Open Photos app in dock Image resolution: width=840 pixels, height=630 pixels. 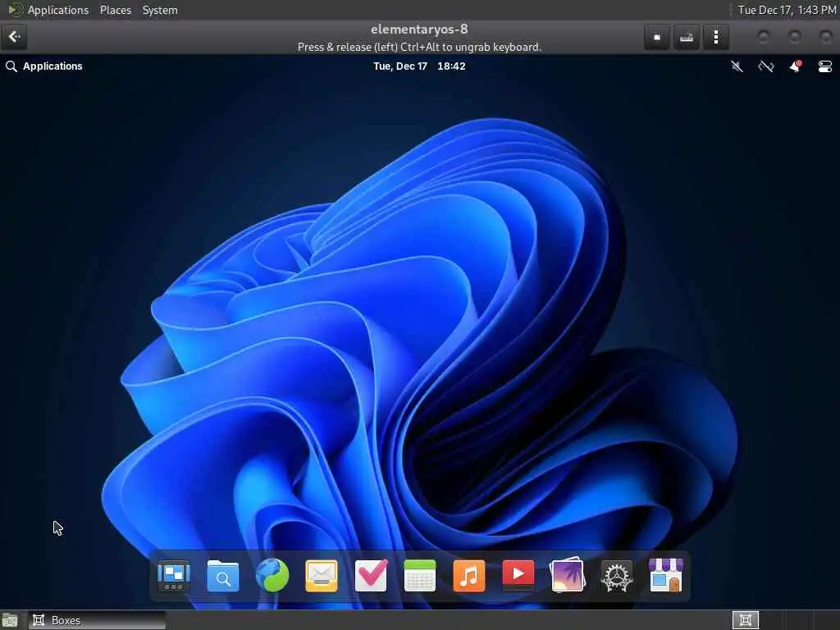pyautogui.click(x=568, y=575)
